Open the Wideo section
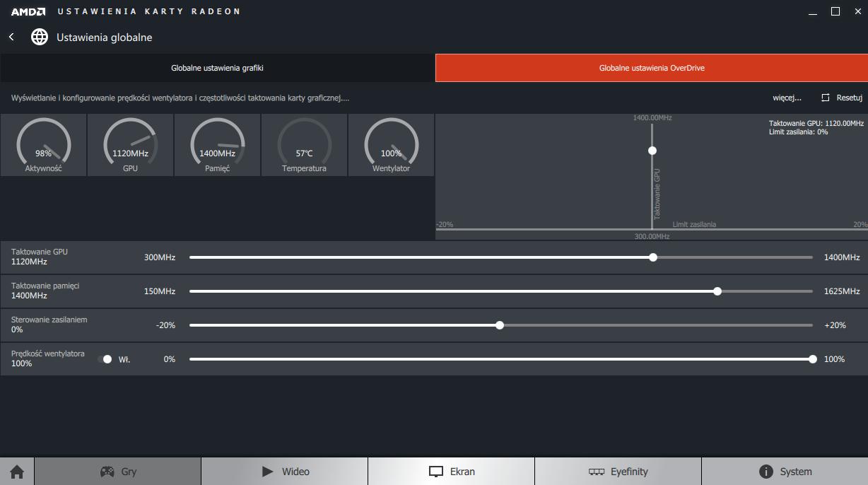868x485 pixels. [x=284, y=472]
